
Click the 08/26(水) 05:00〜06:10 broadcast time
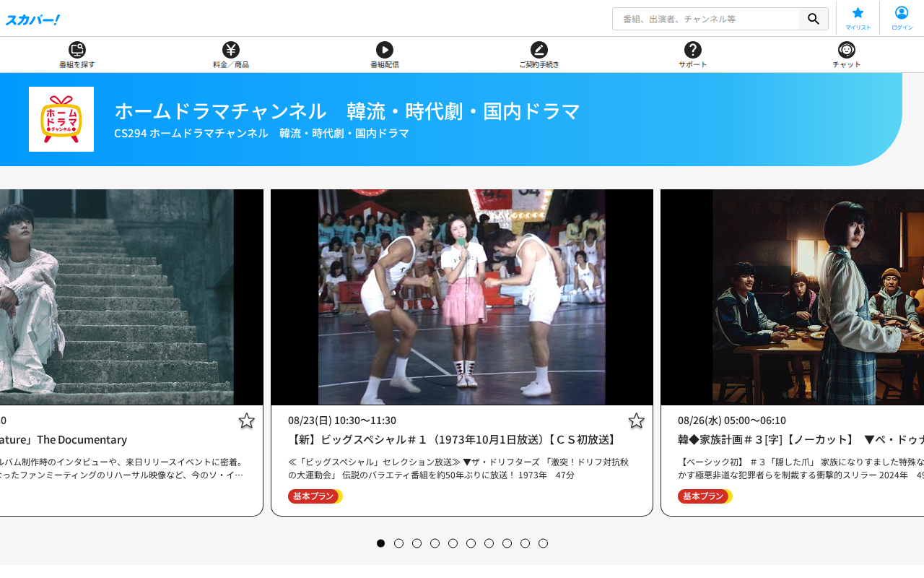732,420
